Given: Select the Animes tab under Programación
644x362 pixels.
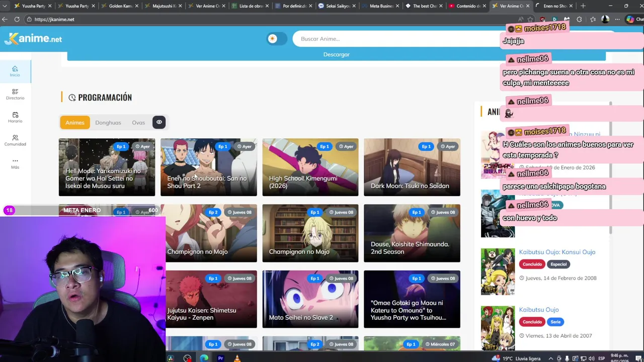Looking at the screenshot, I should click(x=75, y=122).
